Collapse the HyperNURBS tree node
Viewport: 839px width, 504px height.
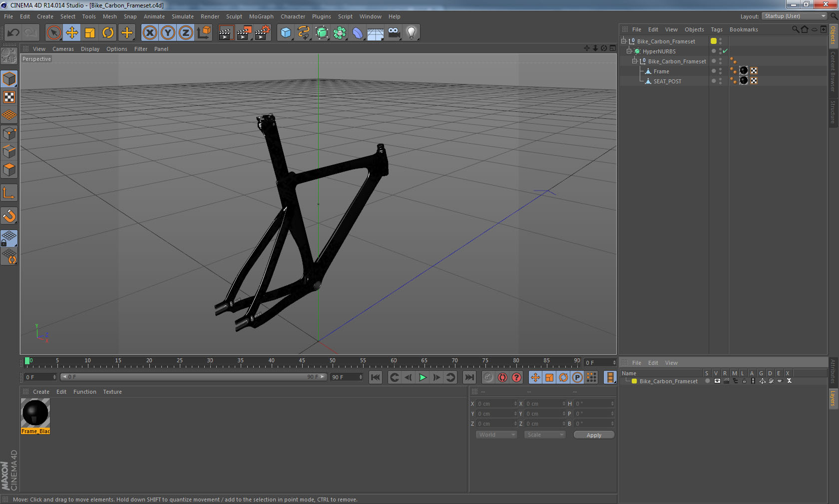629,51
